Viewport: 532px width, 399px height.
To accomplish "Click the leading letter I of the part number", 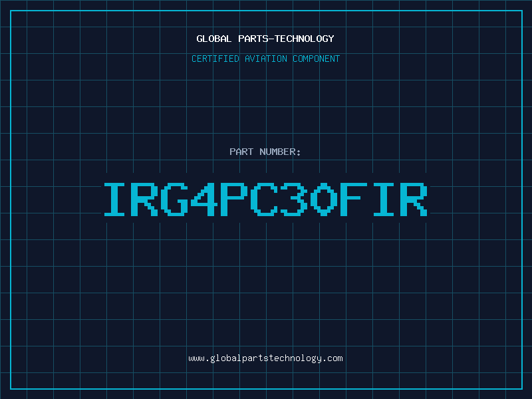I will (114, 199).
